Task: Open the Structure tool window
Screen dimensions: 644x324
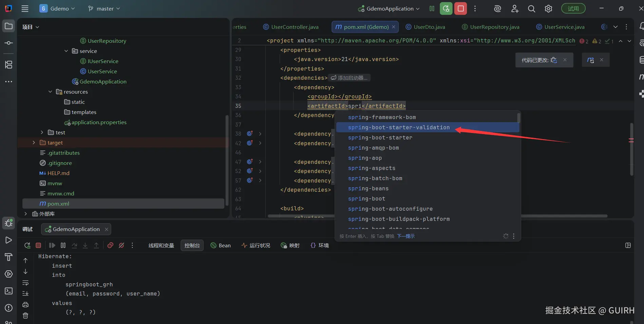Action: 9,64
